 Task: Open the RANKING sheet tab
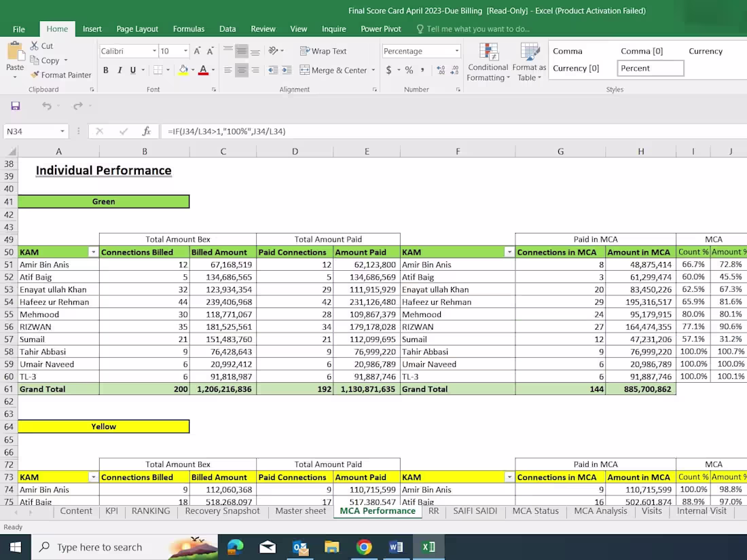coord(150,510)
